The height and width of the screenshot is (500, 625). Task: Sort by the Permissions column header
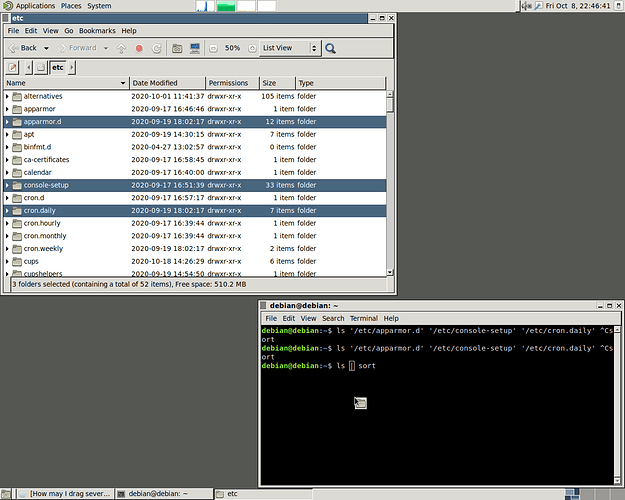tap(232, 83)
